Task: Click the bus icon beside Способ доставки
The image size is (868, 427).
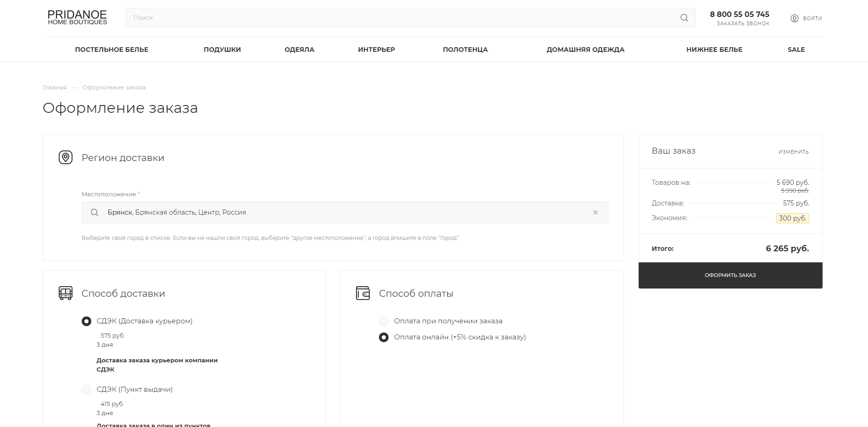Action: [x=66, y=293]
